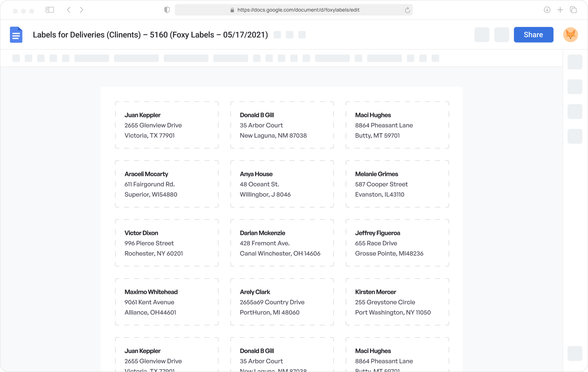Star the Labels for Deliveries document
This screenshot has width=588, height=372.
click(277, 35)
